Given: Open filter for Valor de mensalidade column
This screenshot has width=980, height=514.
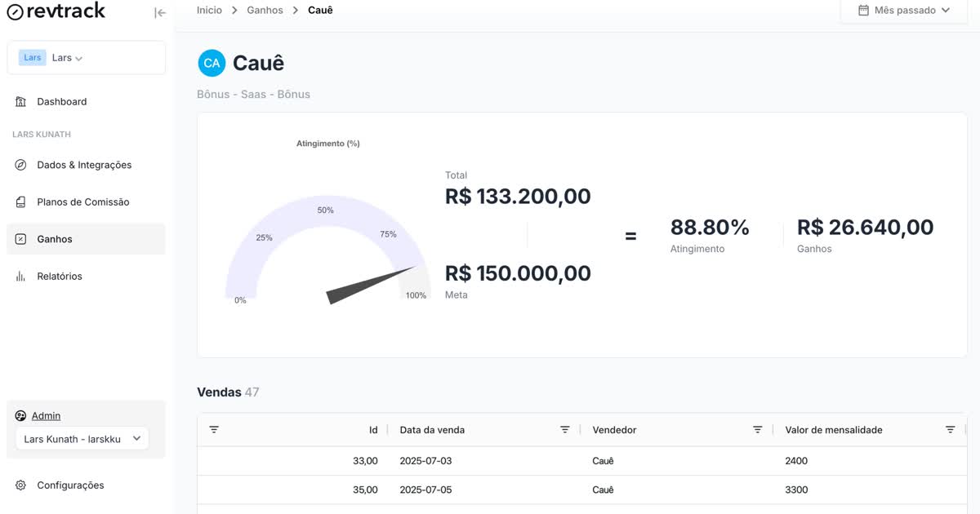Looking at the screenshot, I should [x=950, y=430].
